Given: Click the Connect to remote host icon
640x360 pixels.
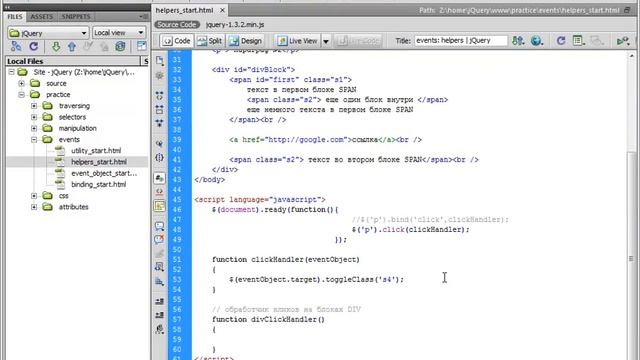Looking at the screenshot, I should (x=16, y=47).
